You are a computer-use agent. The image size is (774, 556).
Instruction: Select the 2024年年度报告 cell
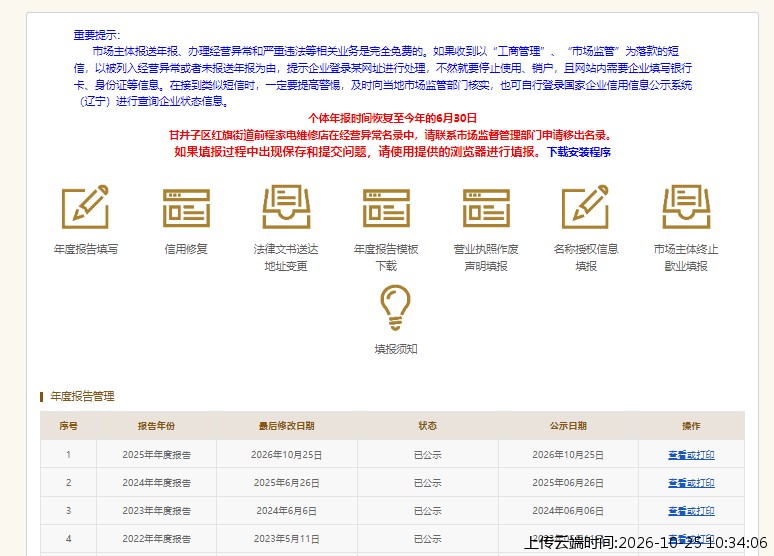pyautogui.click(x=156, y=483)
